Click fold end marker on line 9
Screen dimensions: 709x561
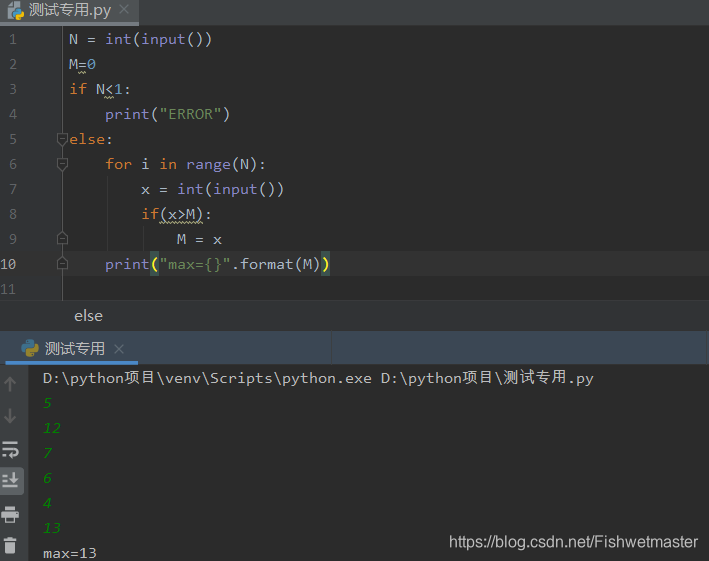62,238
